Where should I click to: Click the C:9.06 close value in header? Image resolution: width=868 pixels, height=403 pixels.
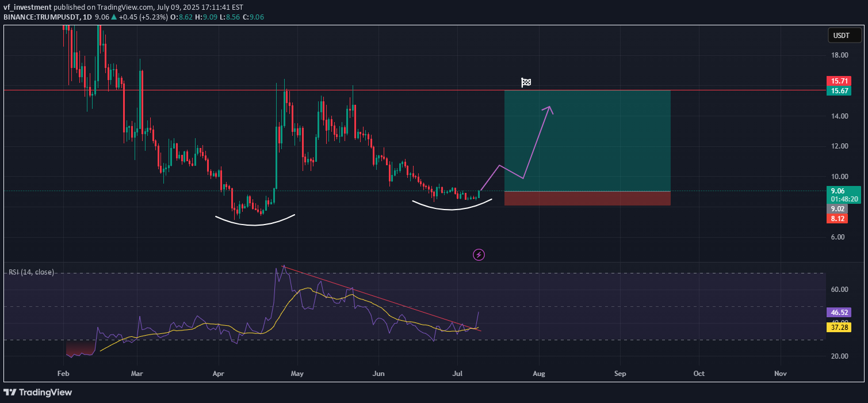(x=253, y=17)
